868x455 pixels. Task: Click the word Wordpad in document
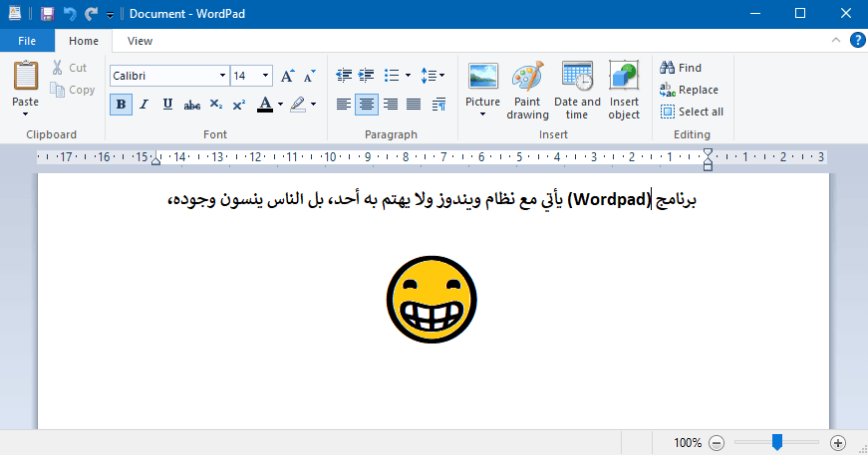click(611, 199)
